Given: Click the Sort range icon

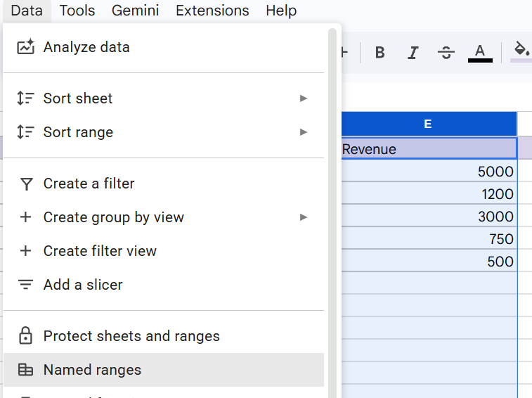Looking at the screenshot, I should [x=26, y=132].
